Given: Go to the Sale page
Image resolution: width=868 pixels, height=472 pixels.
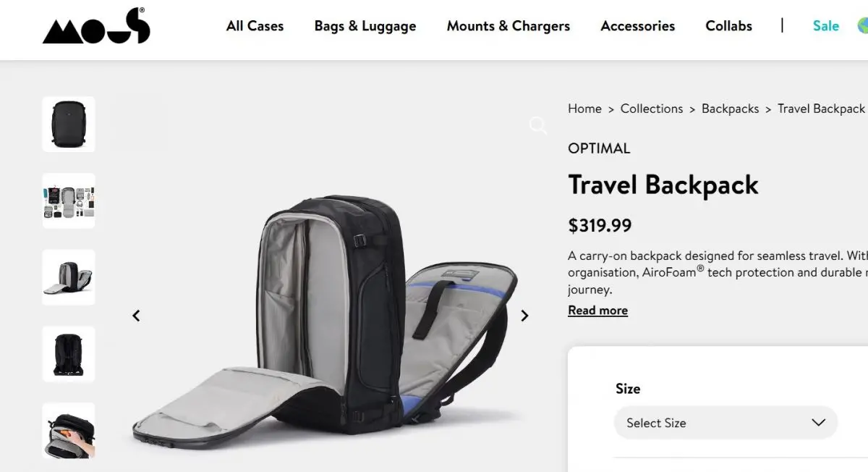Looking at the screenshot, I should [x=825, y=26].
